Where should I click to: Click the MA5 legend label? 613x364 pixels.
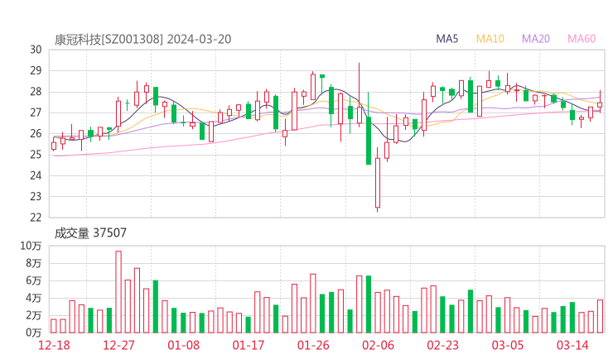pos(446,39)
